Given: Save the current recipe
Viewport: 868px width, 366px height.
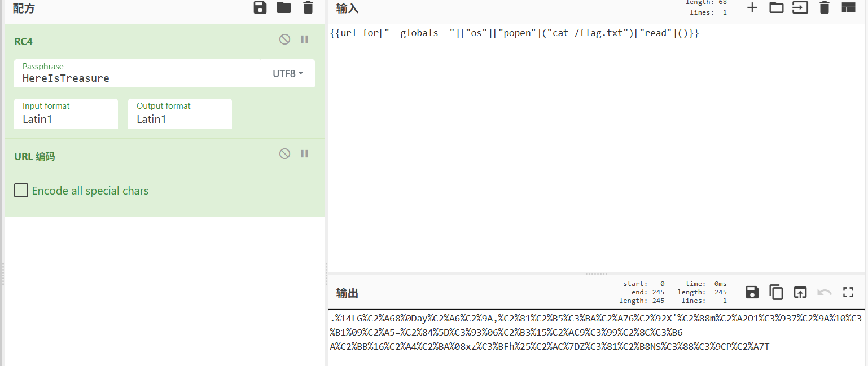Looking at the screenshot, I should (x=260, y=7).
